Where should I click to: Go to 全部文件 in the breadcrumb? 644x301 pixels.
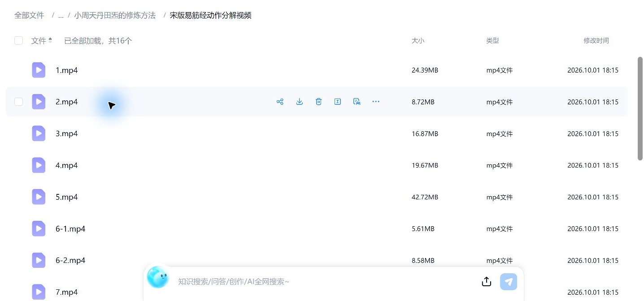coord(29,15)
